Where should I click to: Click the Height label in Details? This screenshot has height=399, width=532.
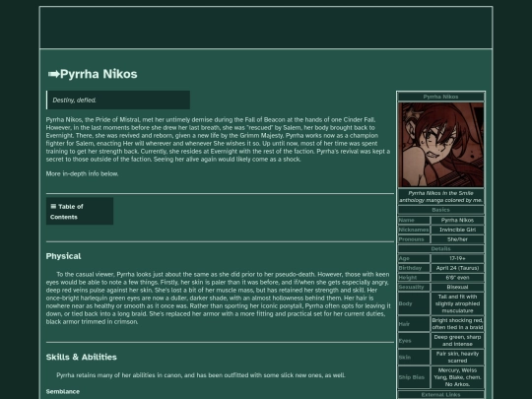(414, 277)
